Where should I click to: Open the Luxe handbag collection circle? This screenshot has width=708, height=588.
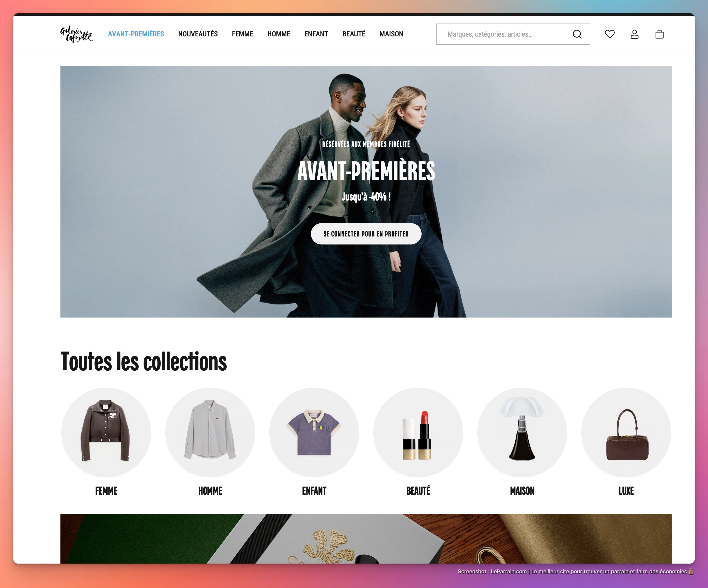pos(626,432)
